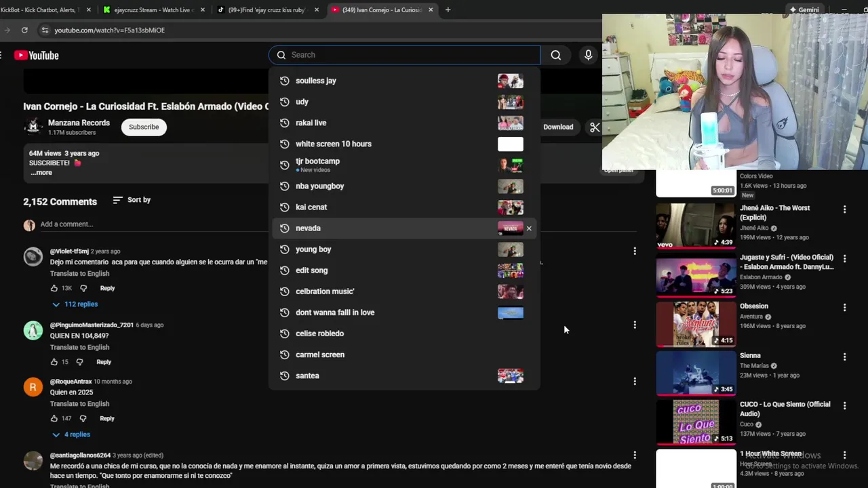Screen dimensions: 868x488
Task: Close the ejaycruzz Stream tab
Action: pos(203,9)
